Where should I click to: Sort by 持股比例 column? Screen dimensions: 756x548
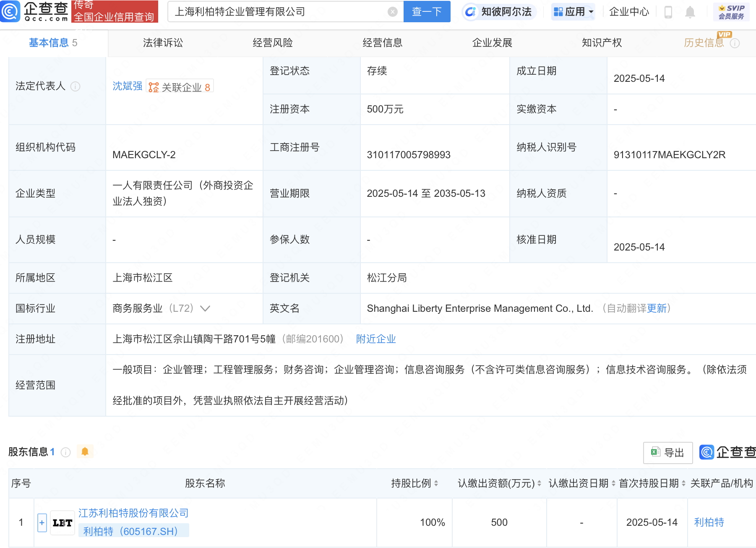click(x=436, y=483)
